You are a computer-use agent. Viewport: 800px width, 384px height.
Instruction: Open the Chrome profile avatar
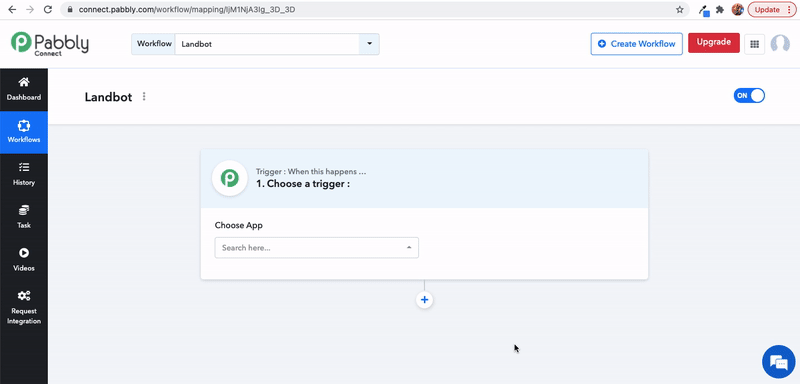tap(737, 10)
